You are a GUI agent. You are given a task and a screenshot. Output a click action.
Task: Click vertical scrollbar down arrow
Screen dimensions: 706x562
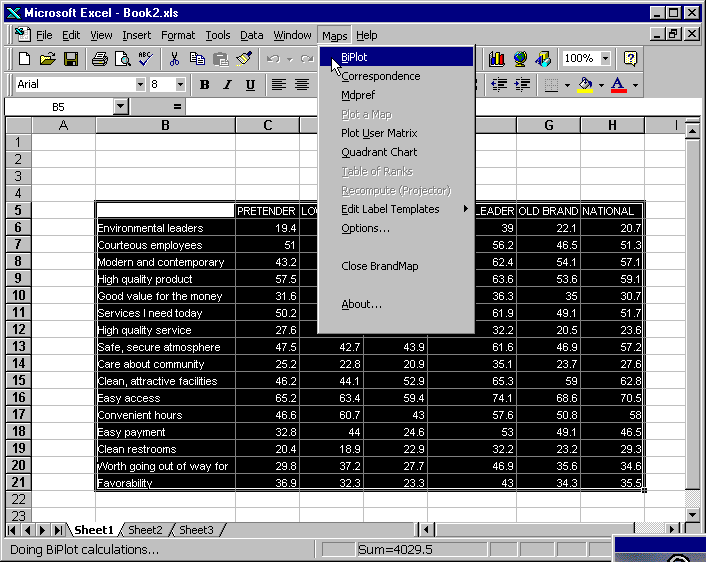point(692,515)
